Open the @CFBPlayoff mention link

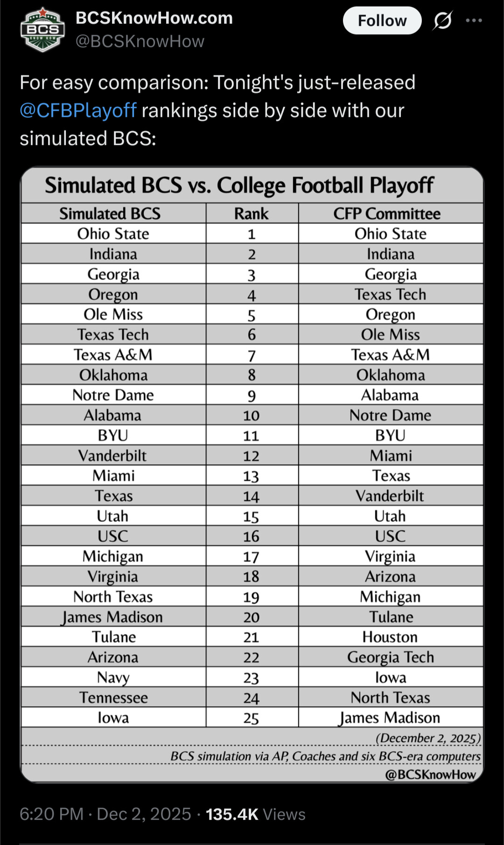(78, 111)
